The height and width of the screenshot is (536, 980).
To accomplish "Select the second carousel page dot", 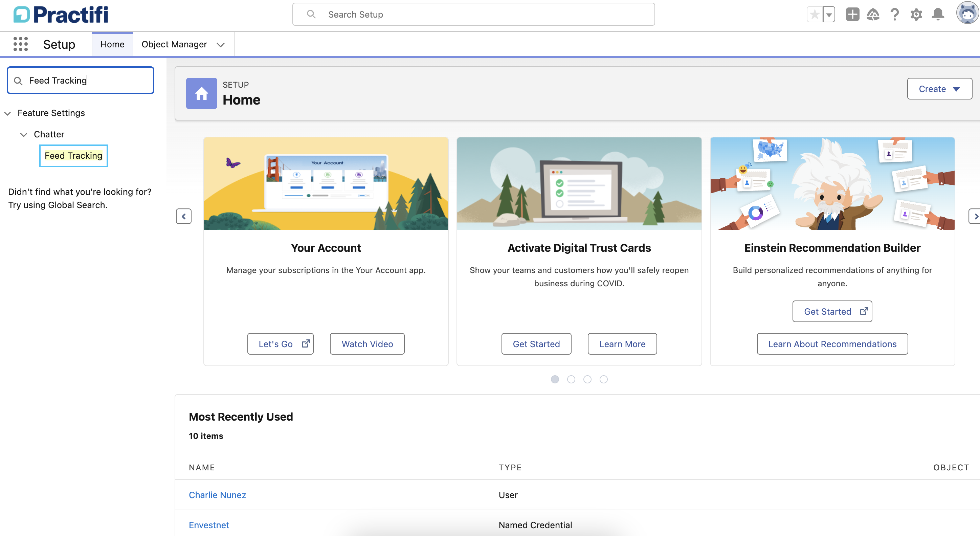I will [x=571, y=379].
